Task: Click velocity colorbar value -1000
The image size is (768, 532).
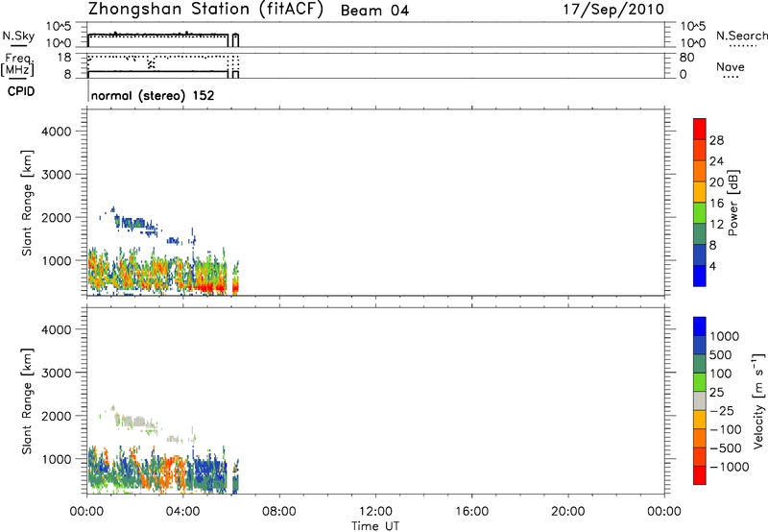Action: tap(730, 467)
